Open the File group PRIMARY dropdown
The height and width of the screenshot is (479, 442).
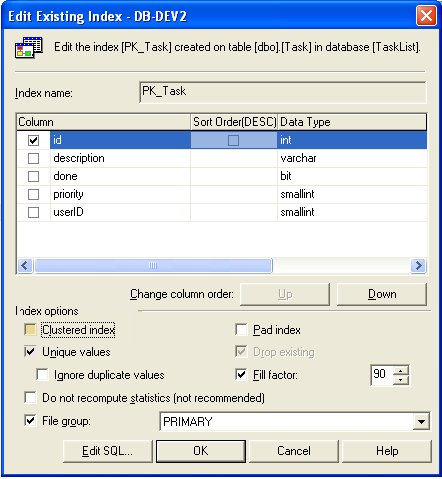[x=421, y=421]
